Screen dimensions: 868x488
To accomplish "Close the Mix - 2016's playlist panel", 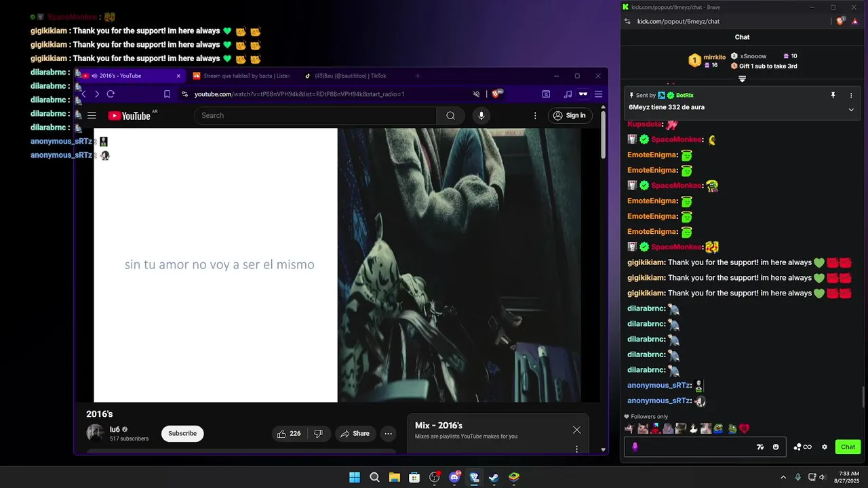I will [576, 430].
